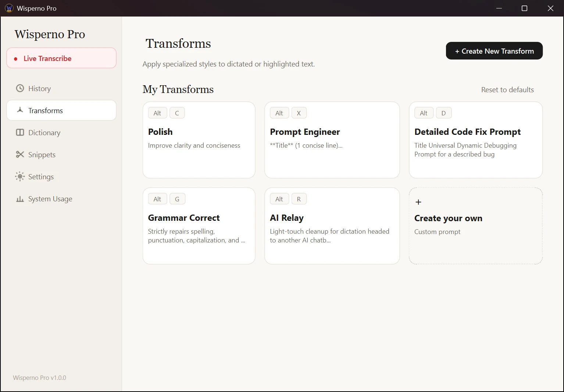Select Transforms in the sidebar
Image resolution: width=564 pixels, height=392 pixels.
(61, 110)
